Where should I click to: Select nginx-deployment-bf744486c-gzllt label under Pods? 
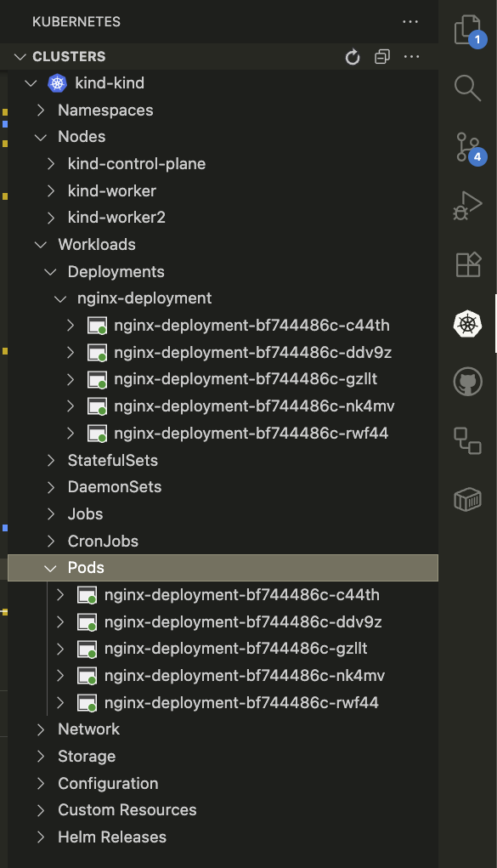[236, 649]
